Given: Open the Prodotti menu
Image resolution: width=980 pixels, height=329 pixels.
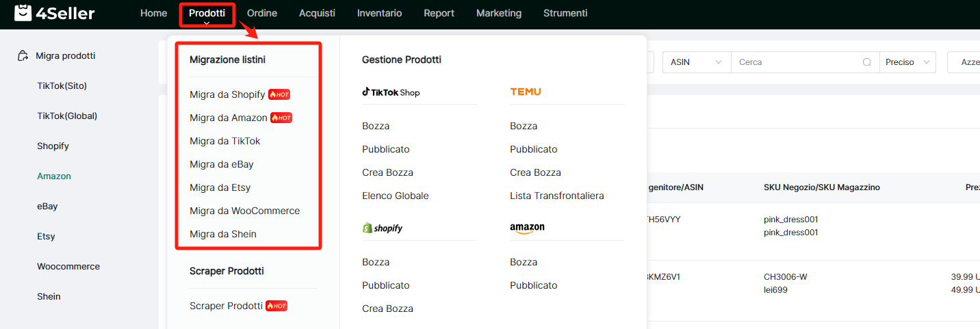Looking at the screenshot, I should click(207, 13).
